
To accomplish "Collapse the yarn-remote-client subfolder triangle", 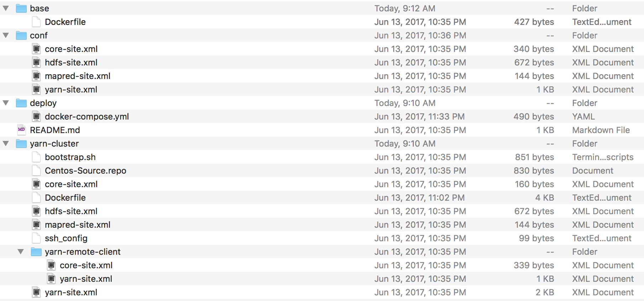I will point(21,252).
